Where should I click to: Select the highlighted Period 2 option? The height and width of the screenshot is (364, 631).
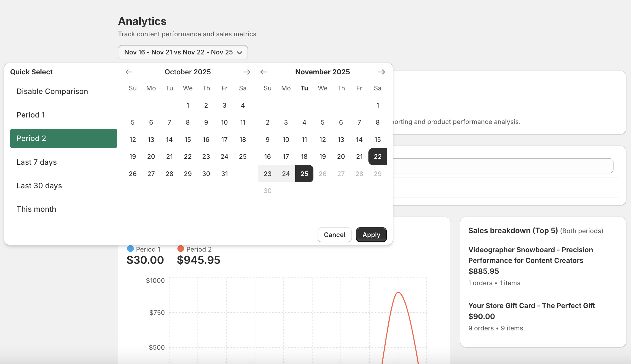63,138
